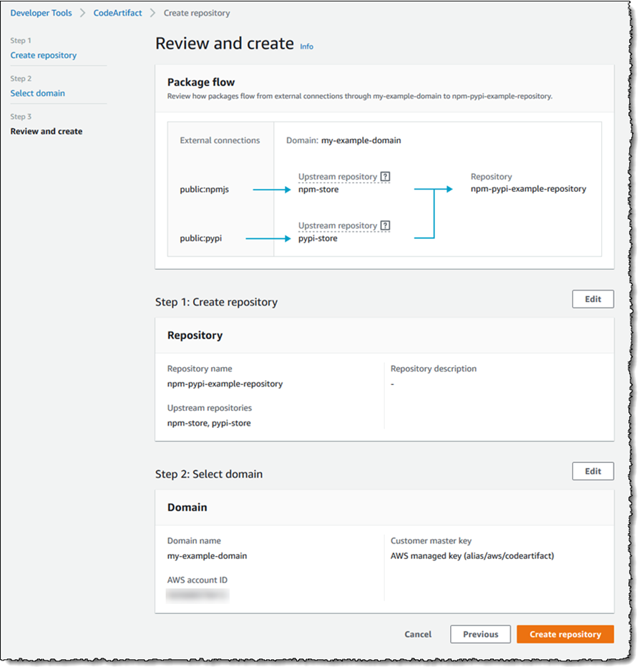Image resolution: width=644 pixels, height=672 pixels.
Task: Go back to Step 2 Select domain
Action: tap(38, 94)
